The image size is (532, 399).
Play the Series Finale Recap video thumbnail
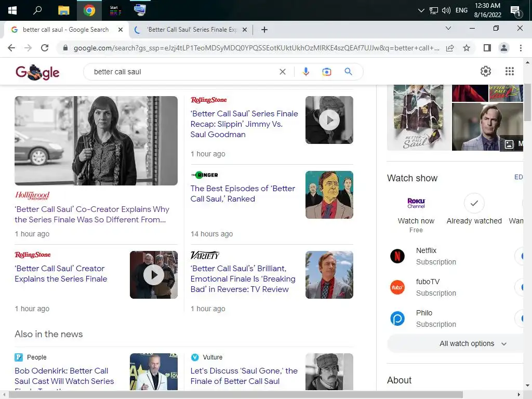click(329, 120)
